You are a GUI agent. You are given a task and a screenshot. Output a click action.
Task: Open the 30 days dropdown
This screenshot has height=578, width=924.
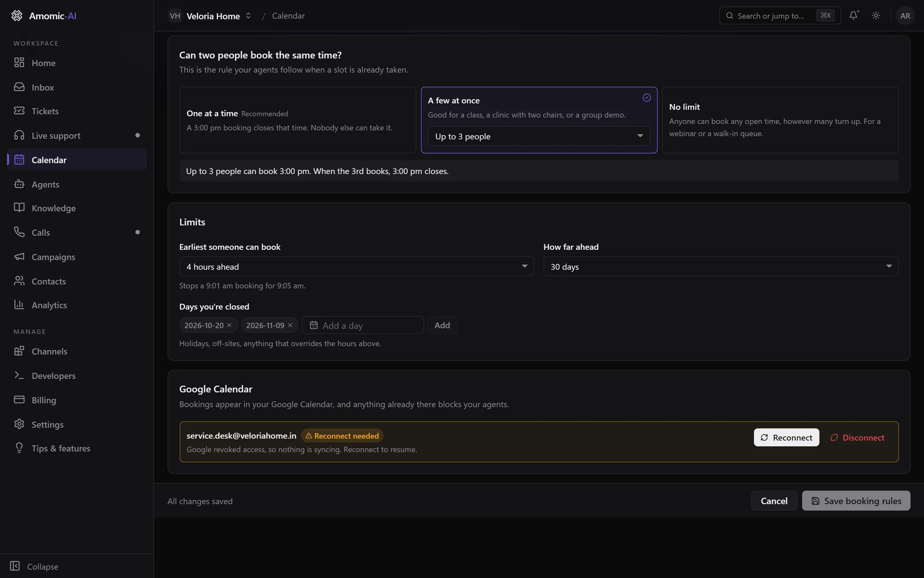[x=721, y=267]
